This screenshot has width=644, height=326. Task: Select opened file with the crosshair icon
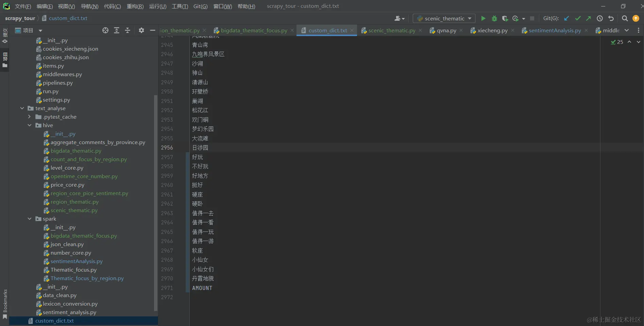(x=105, y=30)
